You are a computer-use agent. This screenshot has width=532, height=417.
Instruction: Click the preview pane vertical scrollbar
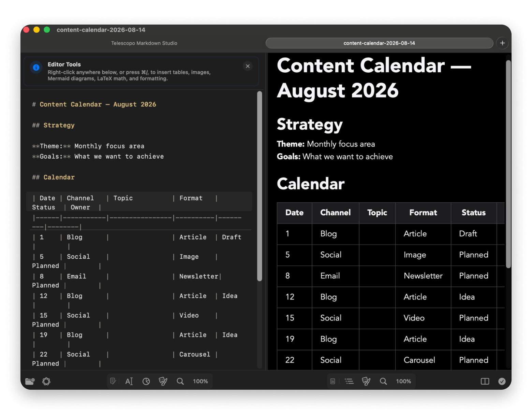tap(508, 164)
